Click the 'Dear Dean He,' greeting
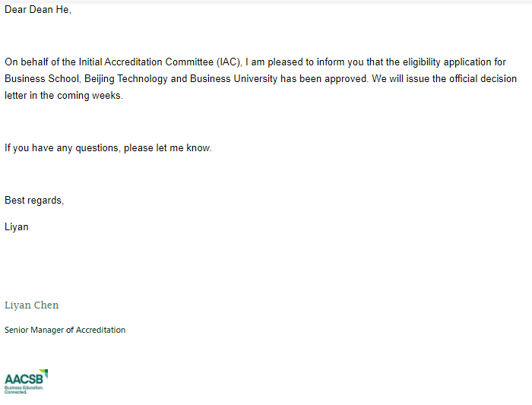The image size is (532, 405). point(38,10)
